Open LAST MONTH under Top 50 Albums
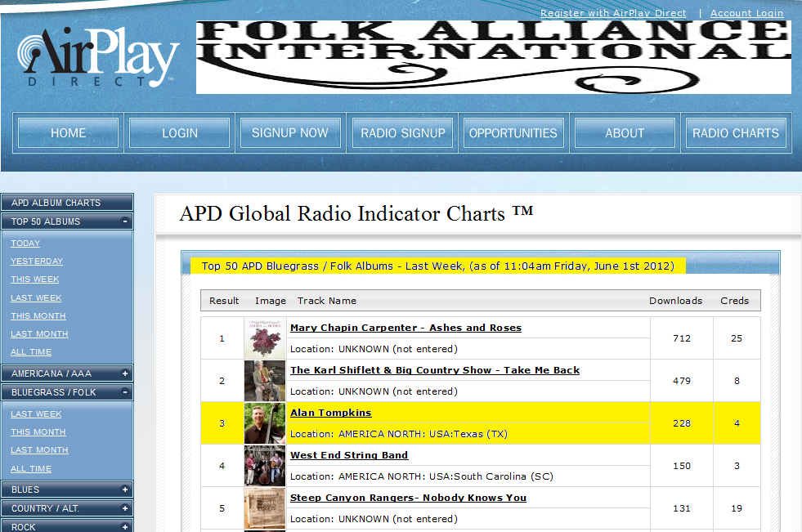This screenshot has width=802, height=532. (39, 333)
